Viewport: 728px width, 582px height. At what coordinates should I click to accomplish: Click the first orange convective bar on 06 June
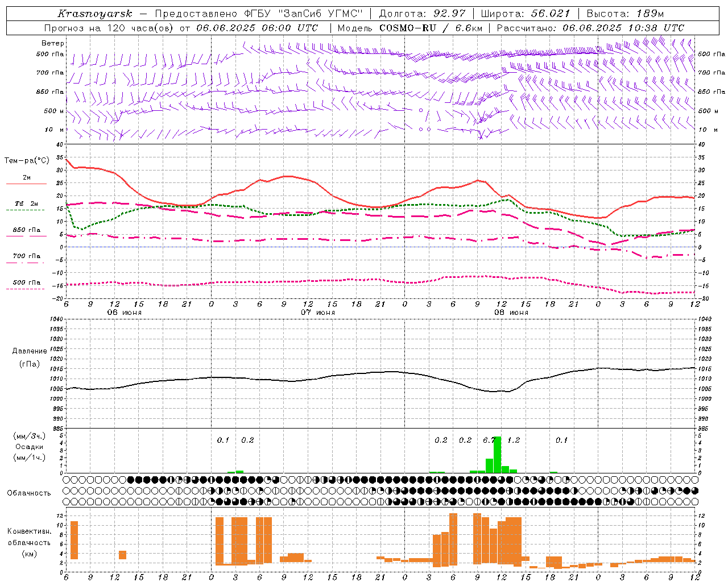74,540
